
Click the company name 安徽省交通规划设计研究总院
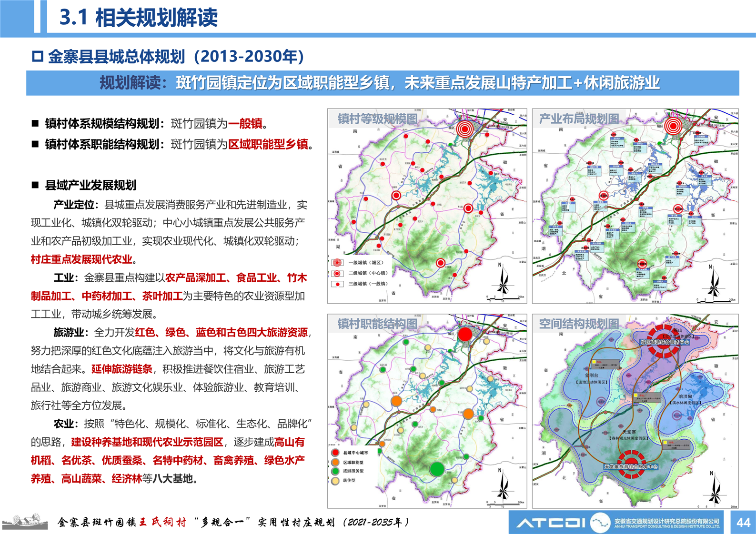(x=666, y=521)
